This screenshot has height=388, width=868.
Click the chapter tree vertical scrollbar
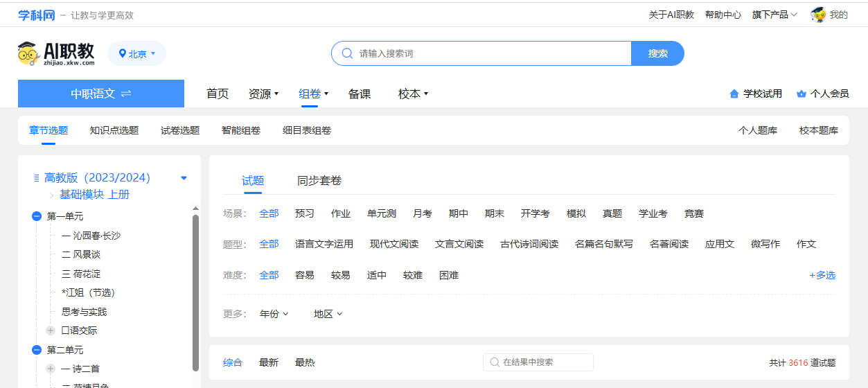click(x=195, y=291)
